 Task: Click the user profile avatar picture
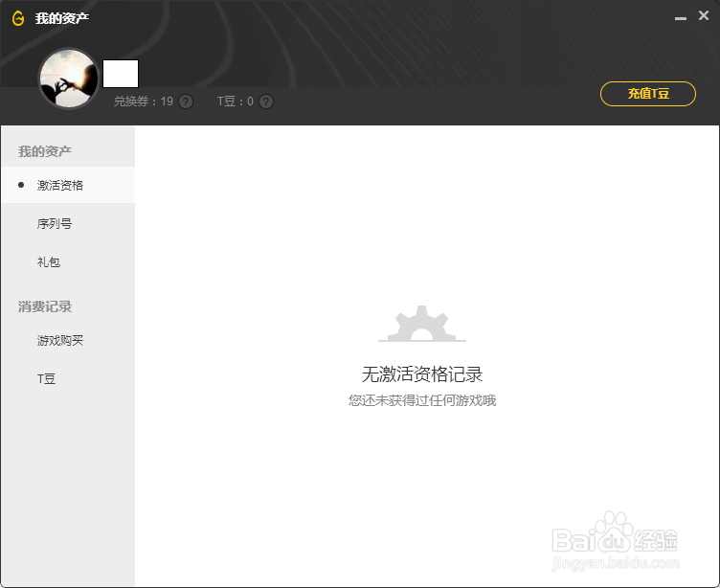tap(69, 79)
